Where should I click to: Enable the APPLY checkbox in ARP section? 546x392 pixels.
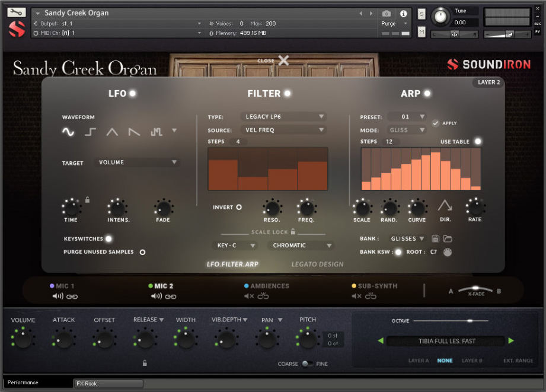point(437,123)
